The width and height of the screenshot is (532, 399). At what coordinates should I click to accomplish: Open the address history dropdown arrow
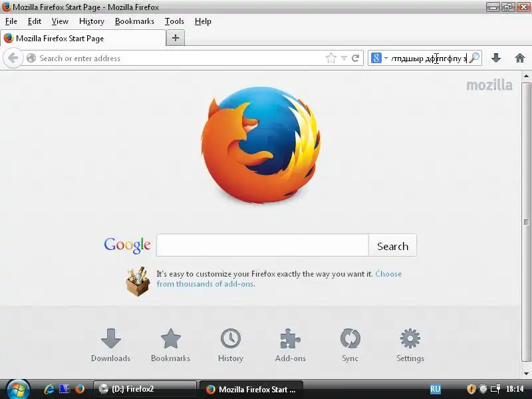pos(344,59)
